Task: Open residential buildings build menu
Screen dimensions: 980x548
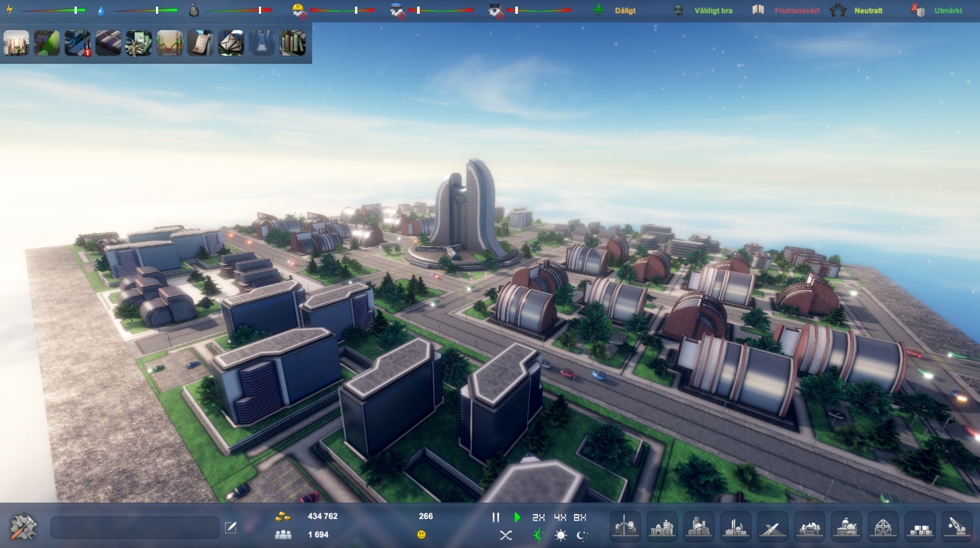Action: (662, 527)
